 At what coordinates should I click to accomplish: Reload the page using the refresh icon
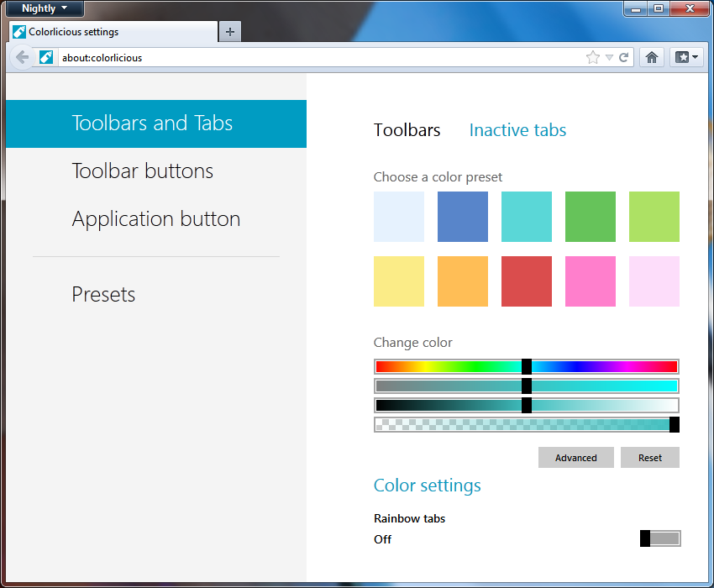pos(624,58)
